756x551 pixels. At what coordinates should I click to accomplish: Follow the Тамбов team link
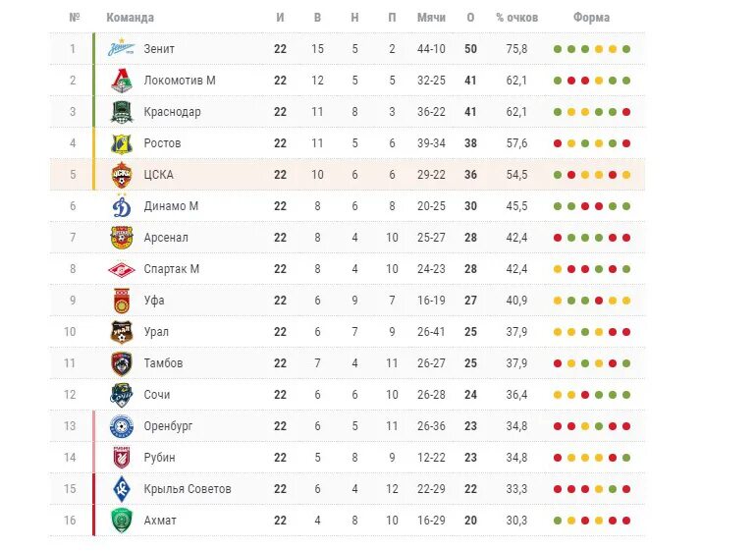click(x=163, y=363)
